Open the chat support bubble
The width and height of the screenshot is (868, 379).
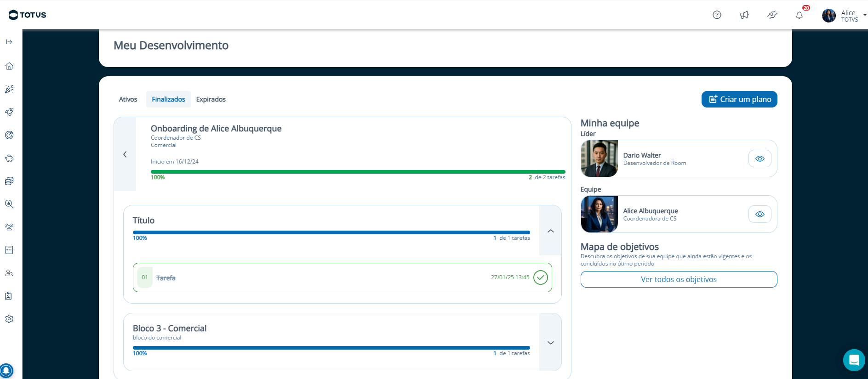click(854, 360)
